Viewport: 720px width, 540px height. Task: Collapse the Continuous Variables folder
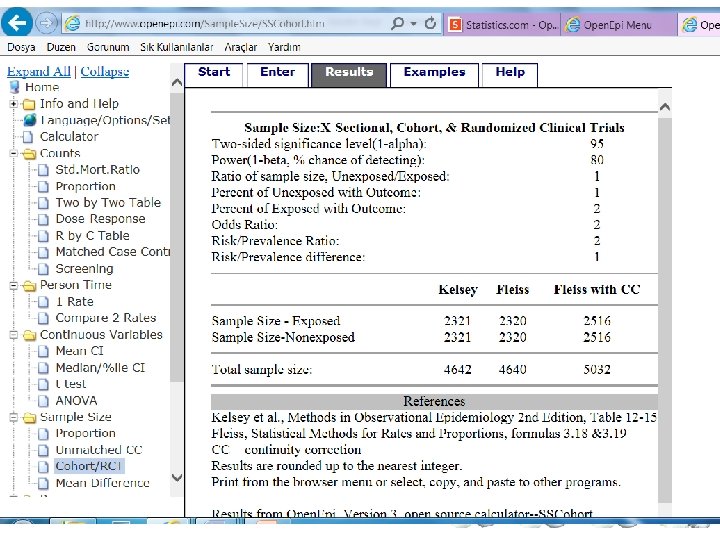point(13,335)
